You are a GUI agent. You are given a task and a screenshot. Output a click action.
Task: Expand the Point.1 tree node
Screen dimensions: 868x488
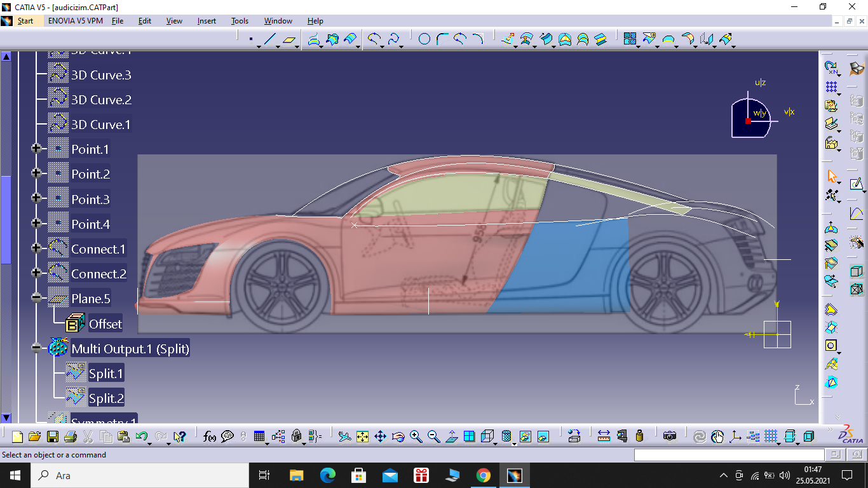tap(36, 149)
